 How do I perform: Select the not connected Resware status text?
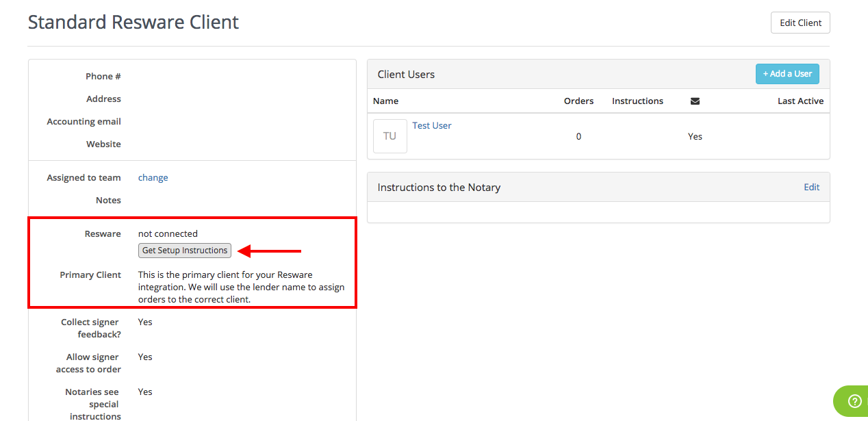coord(168,233)
